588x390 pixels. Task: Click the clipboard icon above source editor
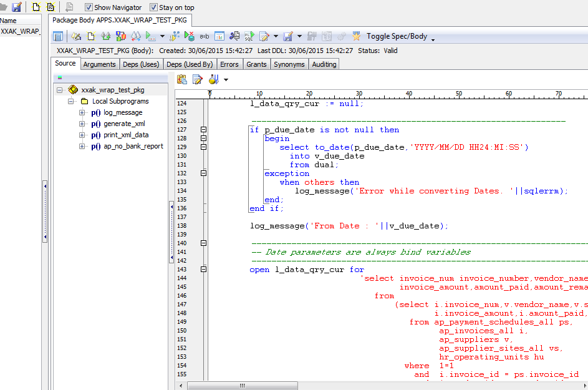click(x=182, y=79)
